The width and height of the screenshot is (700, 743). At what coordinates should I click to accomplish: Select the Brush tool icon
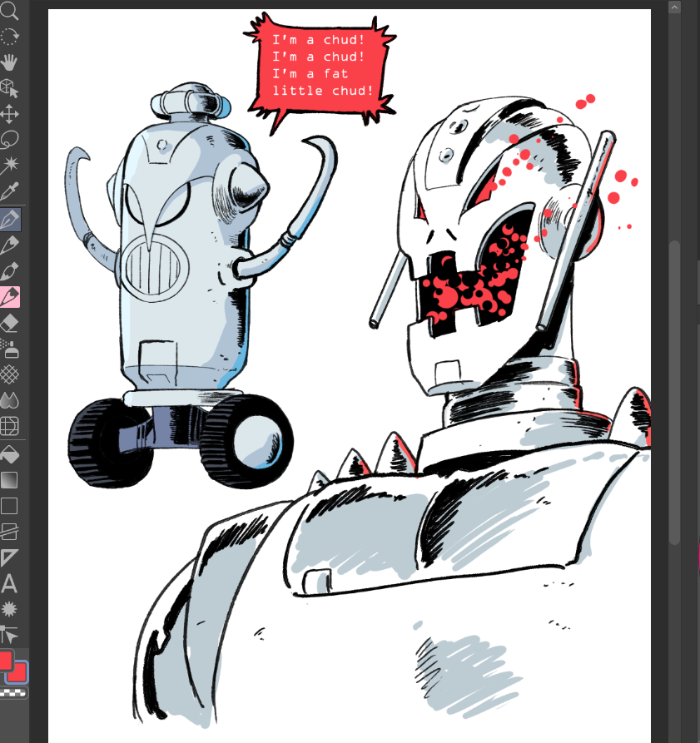[9, 271]
